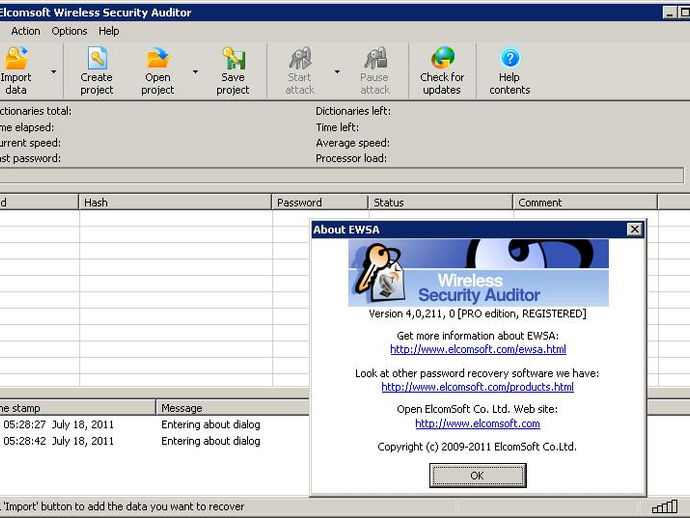Screen dimensions: 690x518
Task: Click the Create project icon
Action: [x=97, y=58]
